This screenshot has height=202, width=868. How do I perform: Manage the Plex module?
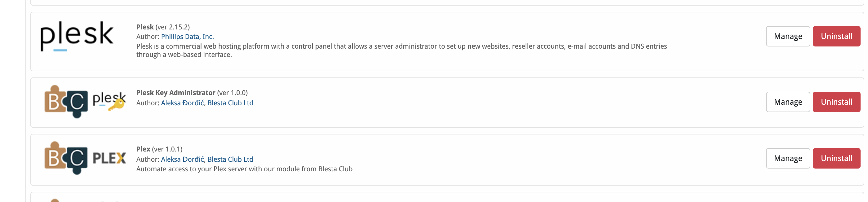pos(787,158)
